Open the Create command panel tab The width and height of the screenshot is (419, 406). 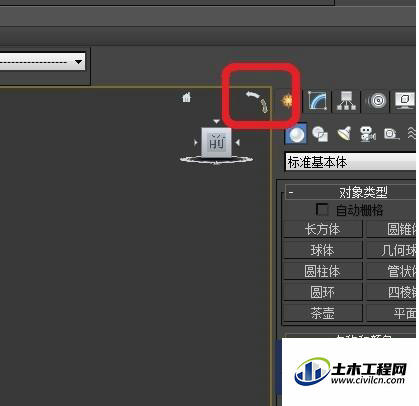point(287,100)
